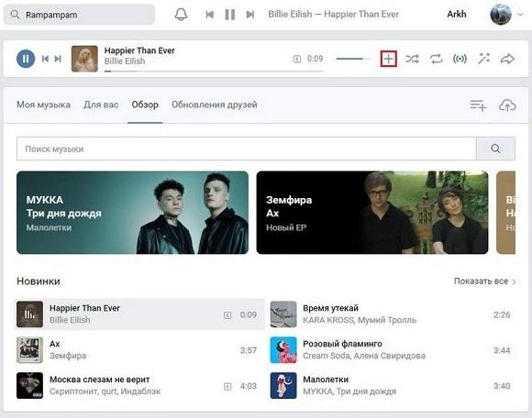Click the Arkh profile name
Image resolution: width=532 pixels, height=418 pixels.
(x=457, y=15)
